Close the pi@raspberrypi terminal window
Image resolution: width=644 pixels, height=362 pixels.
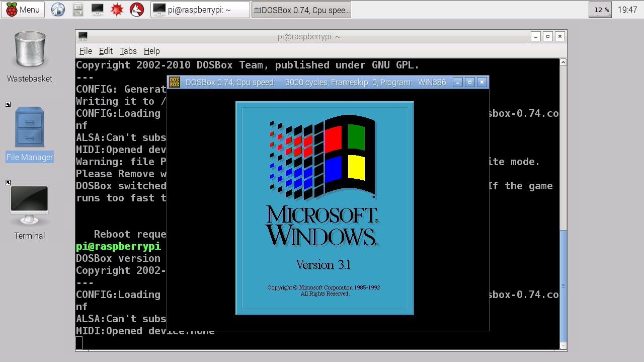[x=560, y=36]
